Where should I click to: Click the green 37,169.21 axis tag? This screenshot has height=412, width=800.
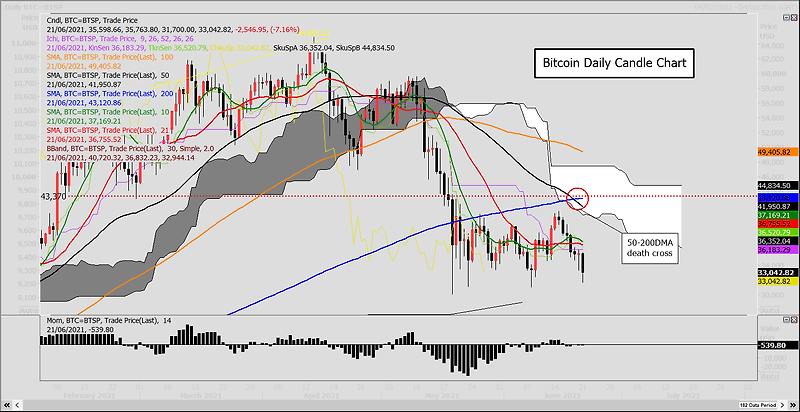click(x=778, y=215)
